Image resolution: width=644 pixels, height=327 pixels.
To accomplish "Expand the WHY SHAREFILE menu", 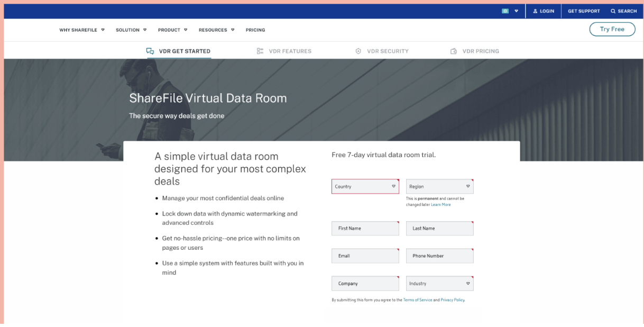I will click(82, 30).
